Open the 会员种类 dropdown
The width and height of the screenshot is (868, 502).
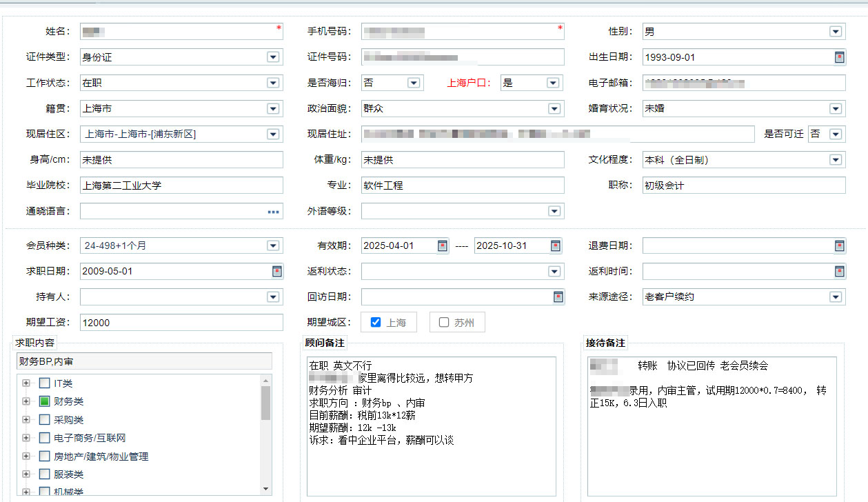(273, 245)
